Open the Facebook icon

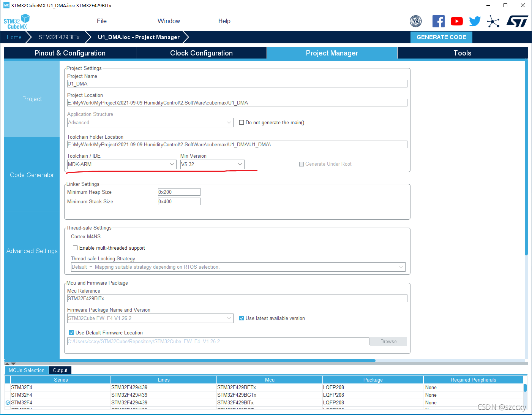click(x=439, y=21)
